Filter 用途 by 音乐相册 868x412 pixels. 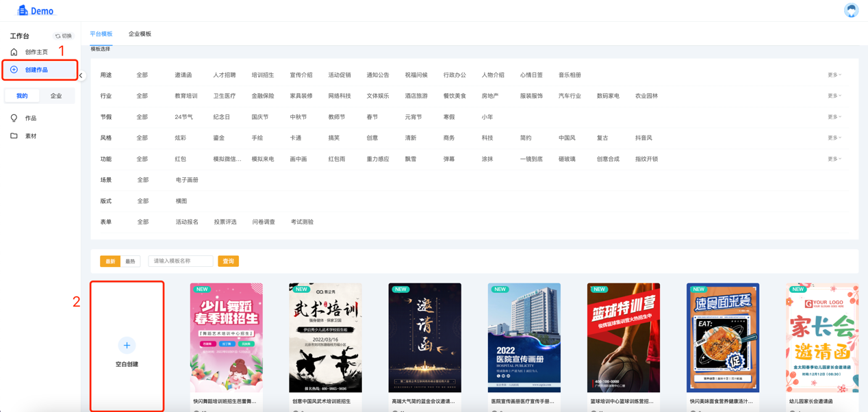click(x=570, y=75)
